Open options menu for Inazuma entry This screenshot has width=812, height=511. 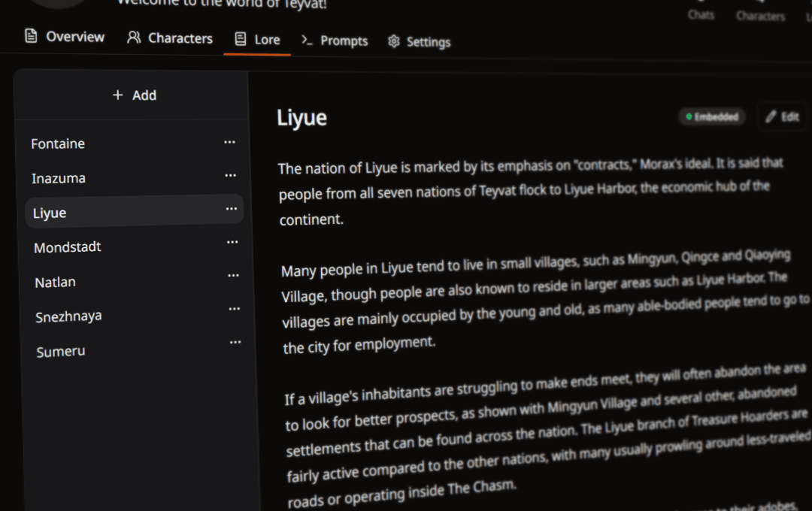tap(231, 176)
